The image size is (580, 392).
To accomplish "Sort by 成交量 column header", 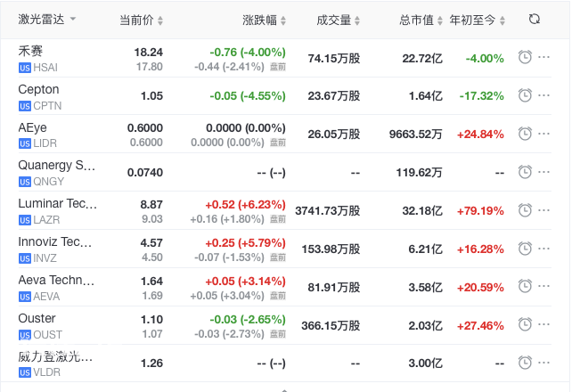I will (x=338, y=20).
